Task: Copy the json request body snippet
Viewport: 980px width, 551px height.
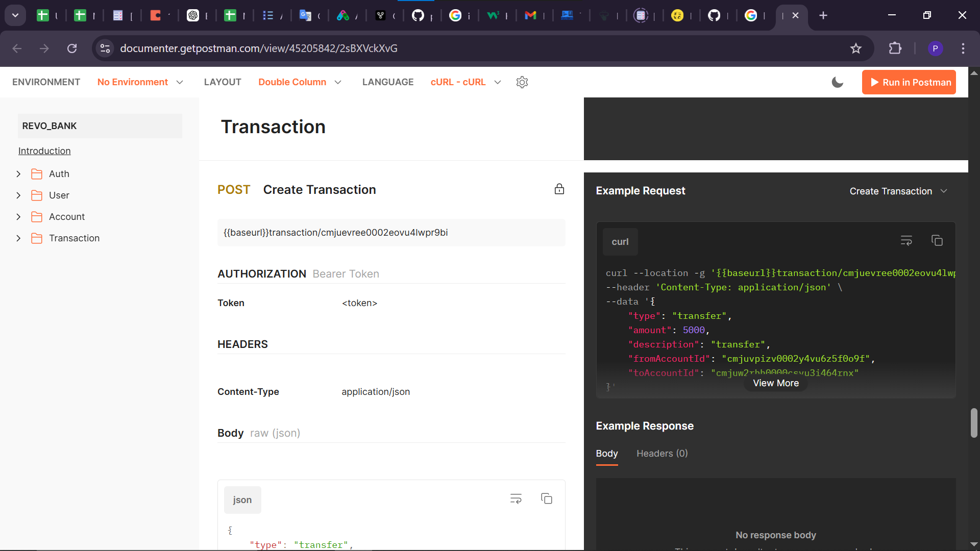Action: pyautogui.click(x=547, y=498)
